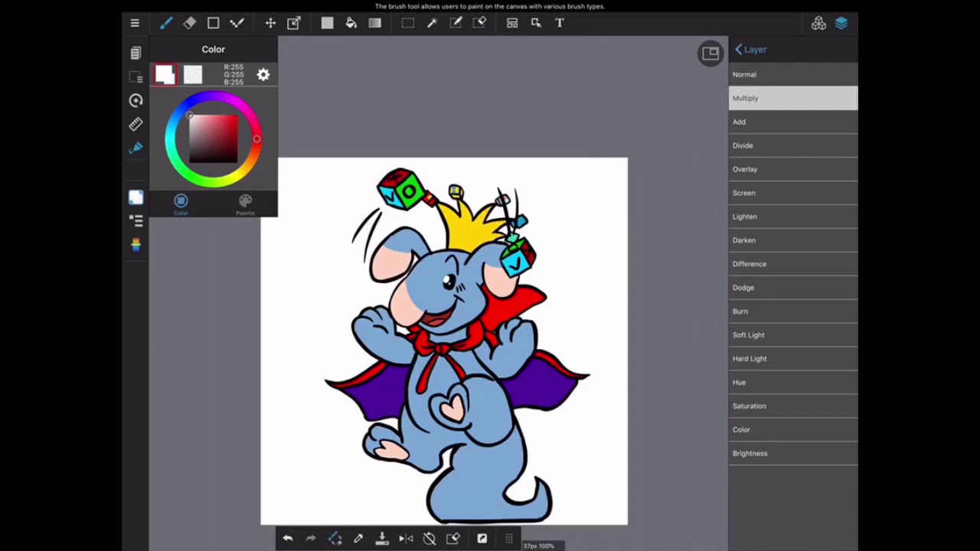Select the Bucket fill tool
The image size is (980, 551).
click(x=351, y=23)
